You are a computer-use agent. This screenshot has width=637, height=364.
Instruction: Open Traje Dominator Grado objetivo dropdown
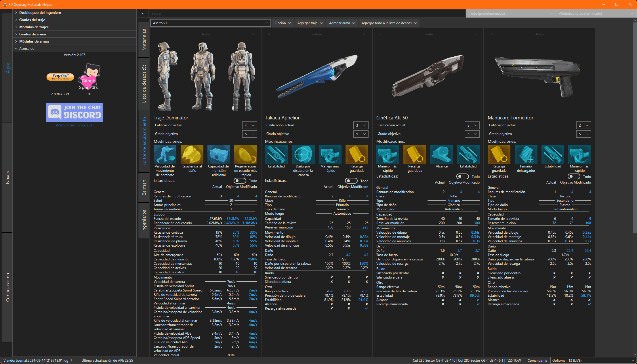coord(249,134)
